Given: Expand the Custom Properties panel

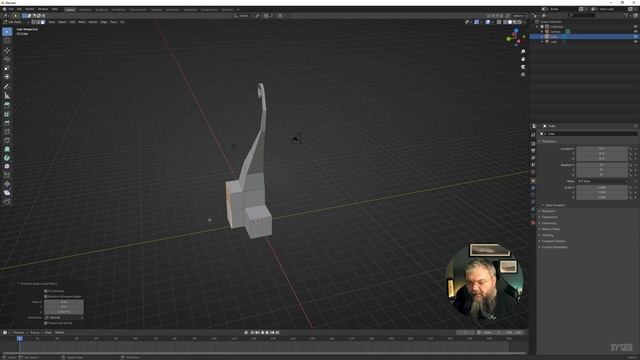Looking at the screenshot, I should 554,247.
